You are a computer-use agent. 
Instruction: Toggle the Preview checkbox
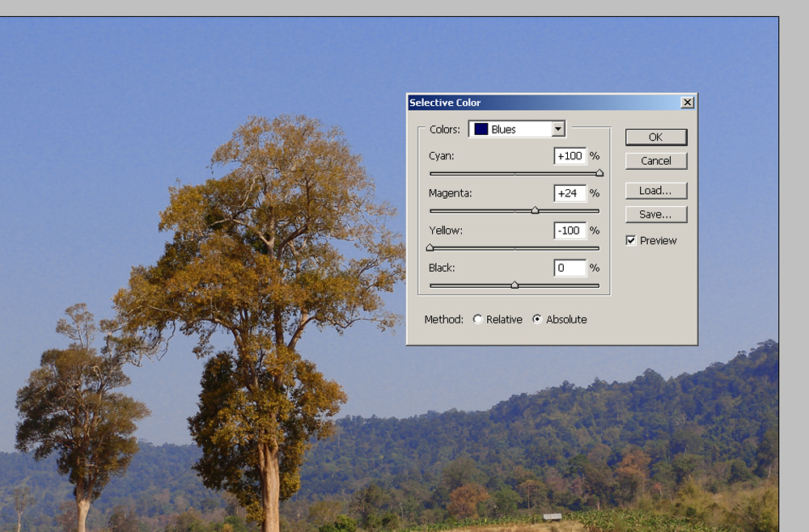pyautogui.click(x=631, y=241)
